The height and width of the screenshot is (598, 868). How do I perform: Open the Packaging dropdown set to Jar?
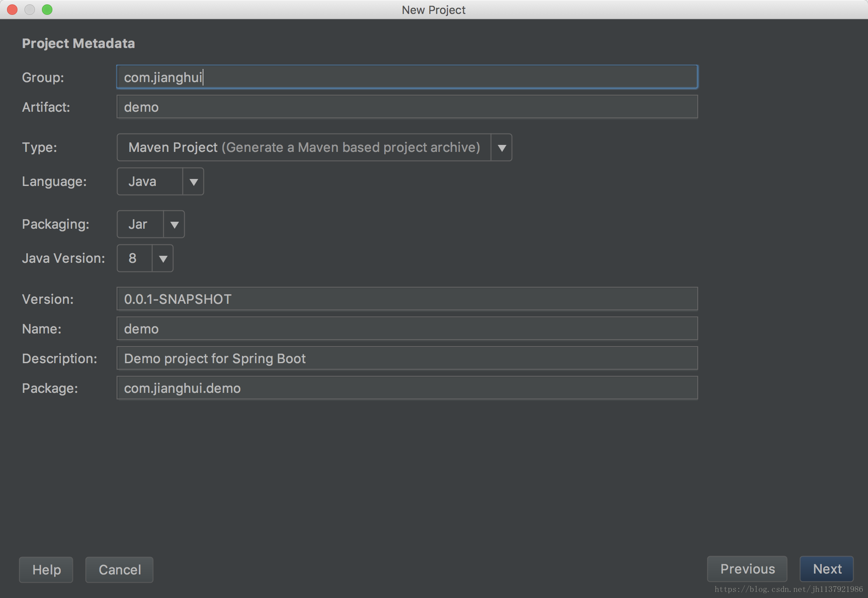(x=151, y=224)
